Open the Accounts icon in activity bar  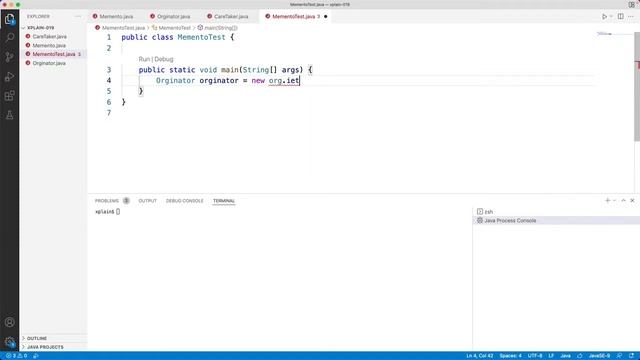[x=9, y=322]
